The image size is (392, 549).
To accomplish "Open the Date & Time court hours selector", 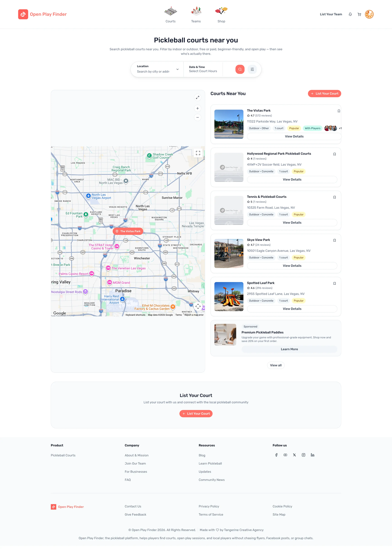I will (x=203, y=69).
